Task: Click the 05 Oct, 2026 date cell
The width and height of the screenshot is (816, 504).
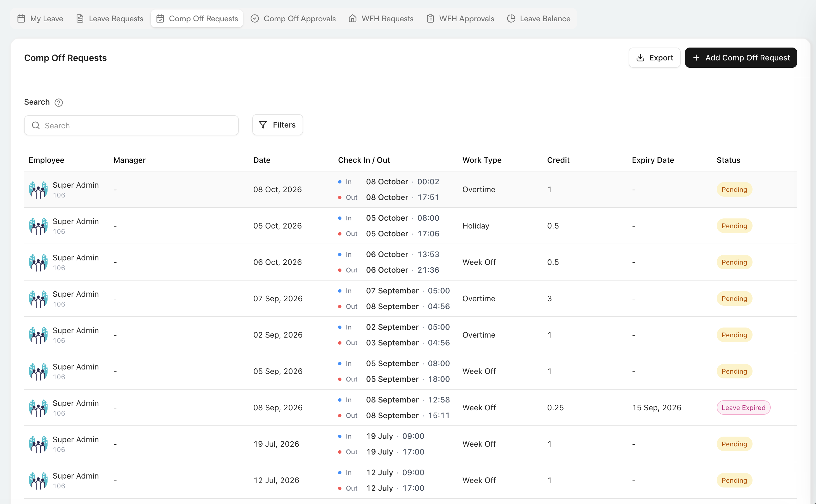Action: (x=277, y=226)
